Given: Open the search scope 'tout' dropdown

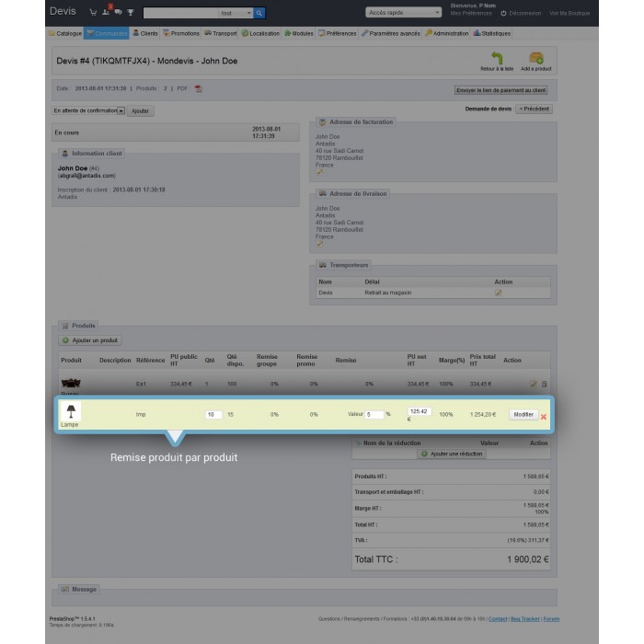Looking at the screenshot, I should pyautogui.click(x=234, y=13).
